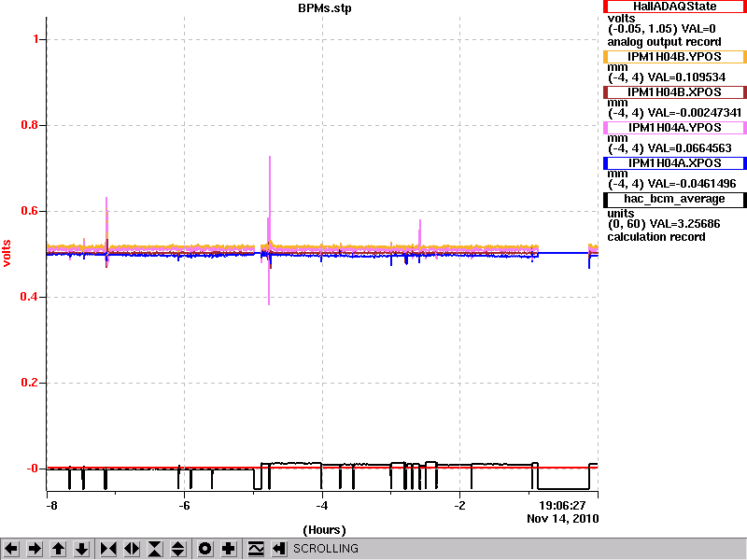The height and width of the screenshot is (560, 747).
Task: Zoom in horizontally with the bowtie icon
Action: (108, 549)
